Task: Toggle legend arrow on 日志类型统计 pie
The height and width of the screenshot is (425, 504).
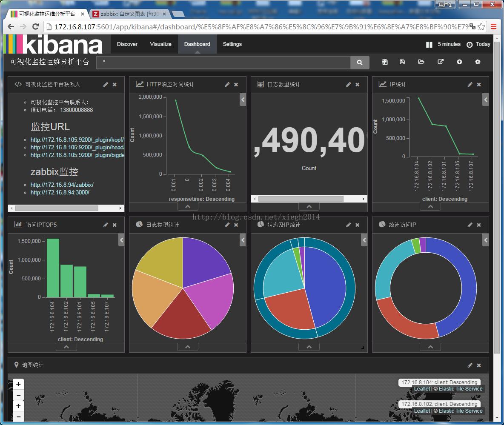Action: pos(243,240)
